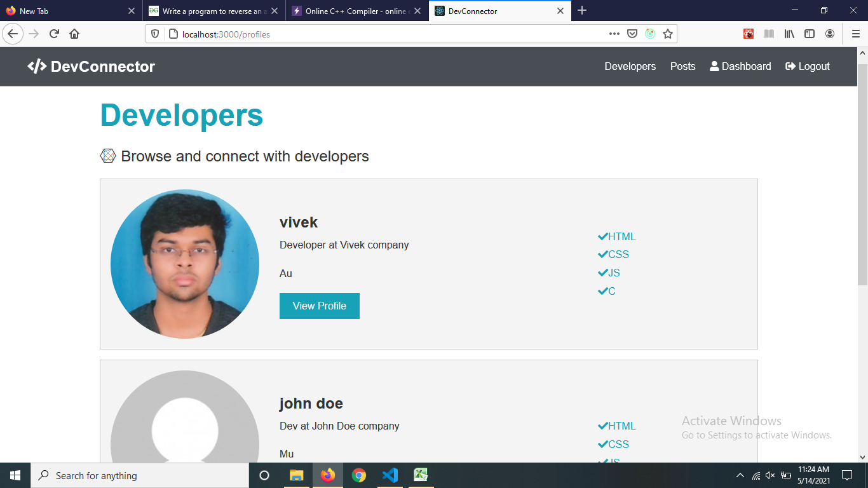This screenshot has width=868, height=488.
Task: Open the Firefox Library panel
Action: point(789,34)
